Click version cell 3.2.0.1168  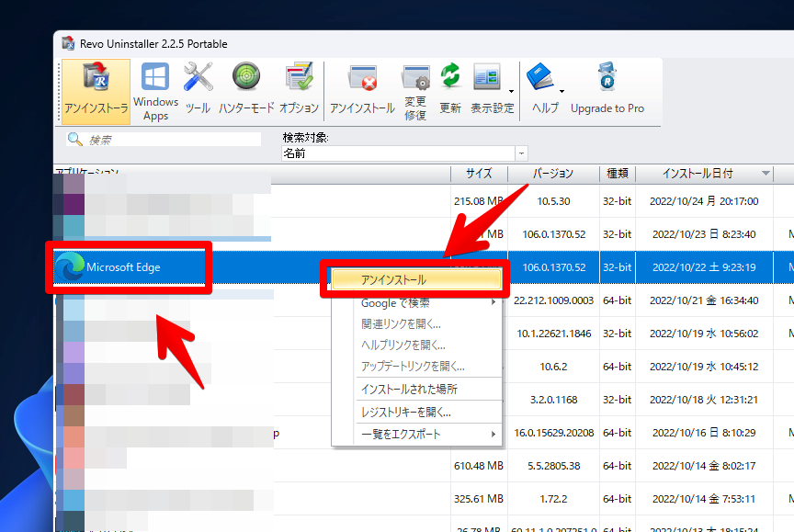point(553,400)
